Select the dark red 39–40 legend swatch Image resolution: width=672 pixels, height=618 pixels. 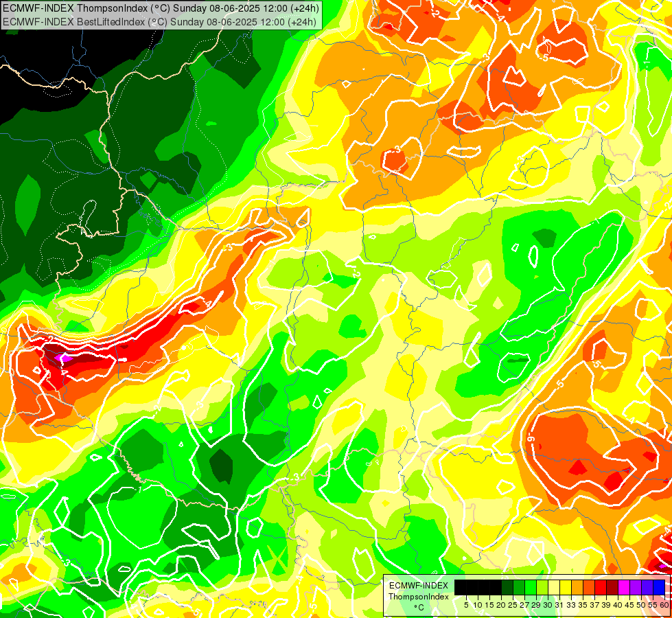(x=612, y=588)
